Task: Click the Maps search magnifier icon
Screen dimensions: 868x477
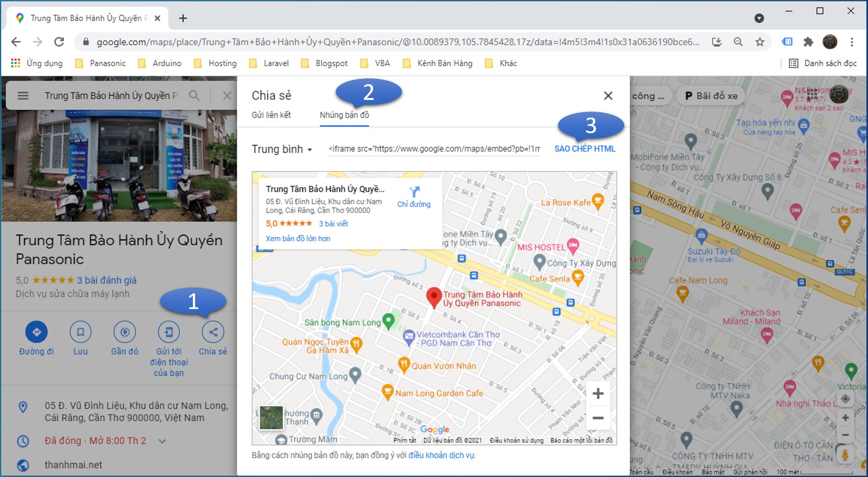Action: pos(194,95)
